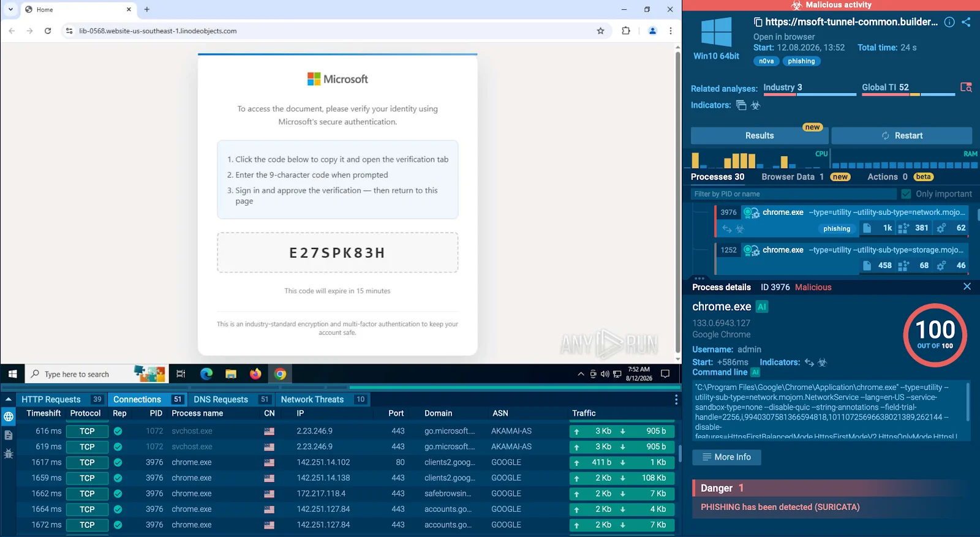Image resolution: width=980 pixels, height=537 pixels.
Task: Open the msoft-tunnel-common URL link
Action: [851, 22]
